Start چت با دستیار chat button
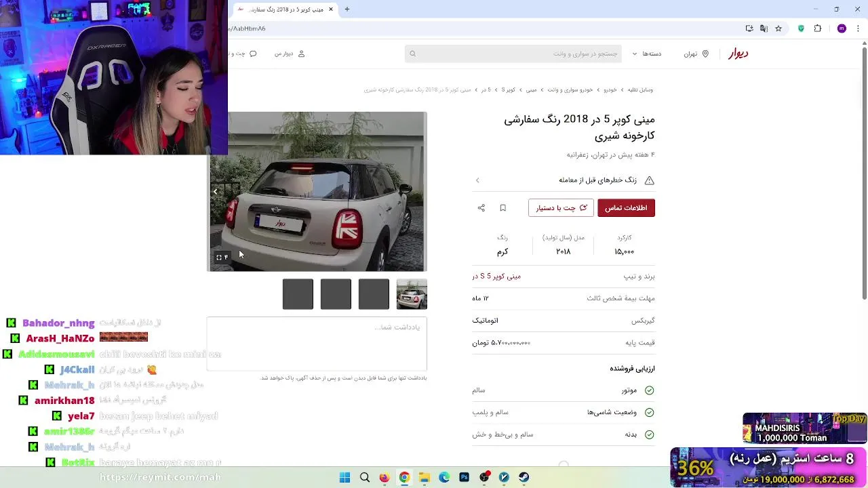Screen dimensions: 868x488 tap(561, 208)
